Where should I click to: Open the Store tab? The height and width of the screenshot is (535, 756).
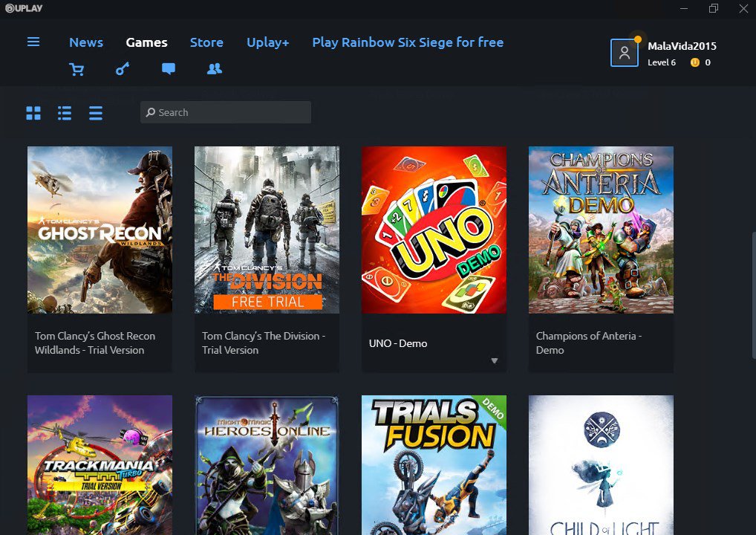pos(206,42)
